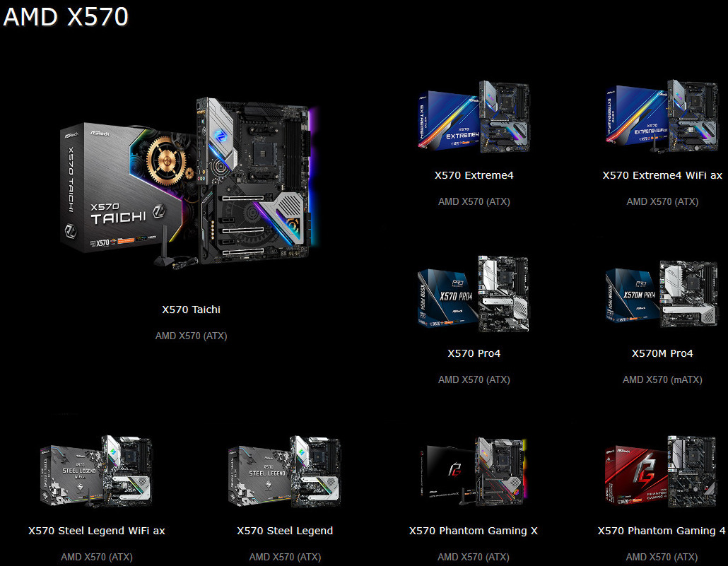This screenshot has height=566, width=728.
Task: Open the X570 Pro4 motherboard image
Action: [474, 293]
